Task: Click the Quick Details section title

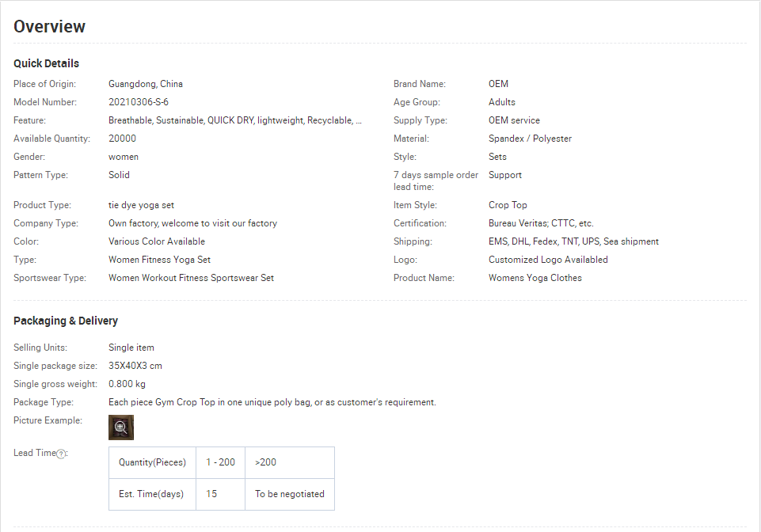Action: (x=46, y=63)
